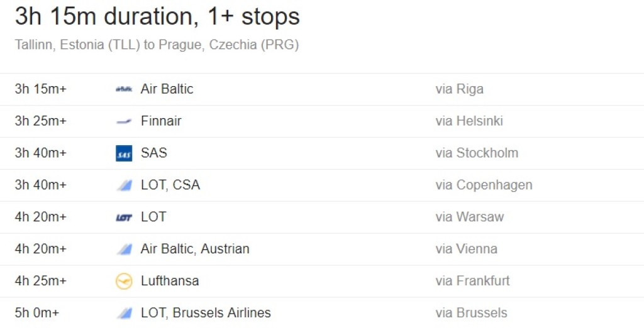
Task: Click the Air Baltic, Austrian multi-airline icon
Action: coord(124,249)
